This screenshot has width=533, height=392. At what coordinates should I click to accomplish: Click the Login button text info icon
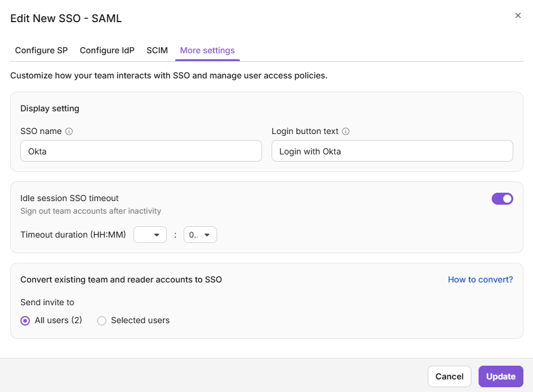click(x=346, y=131)
